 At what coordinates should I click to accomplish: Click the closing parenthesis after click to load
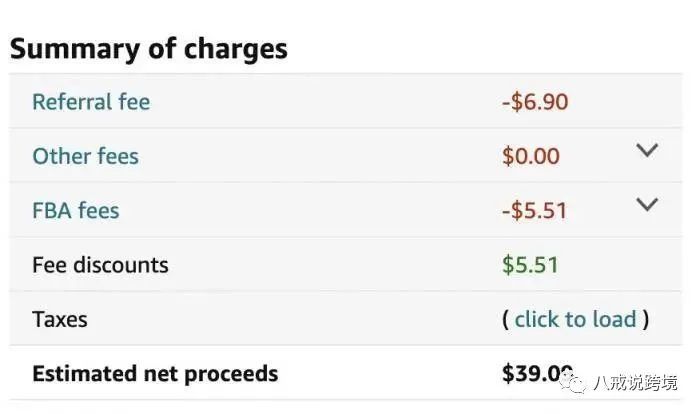646,320
